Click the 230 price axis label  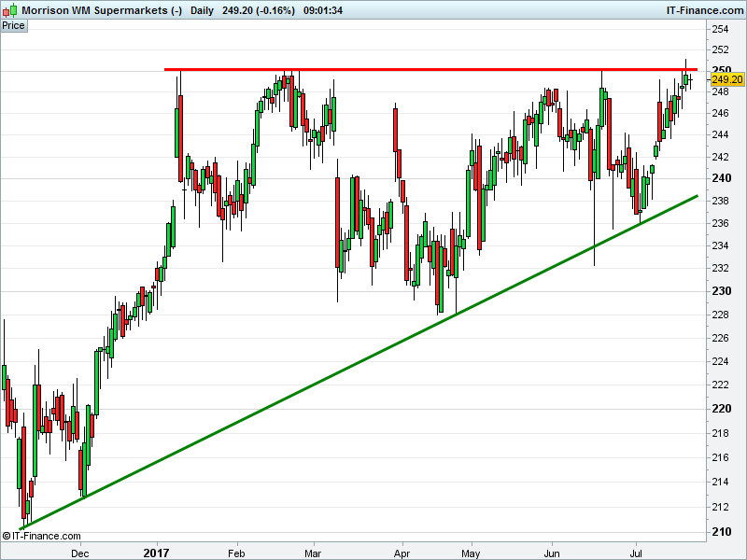(x=721, y=291)
